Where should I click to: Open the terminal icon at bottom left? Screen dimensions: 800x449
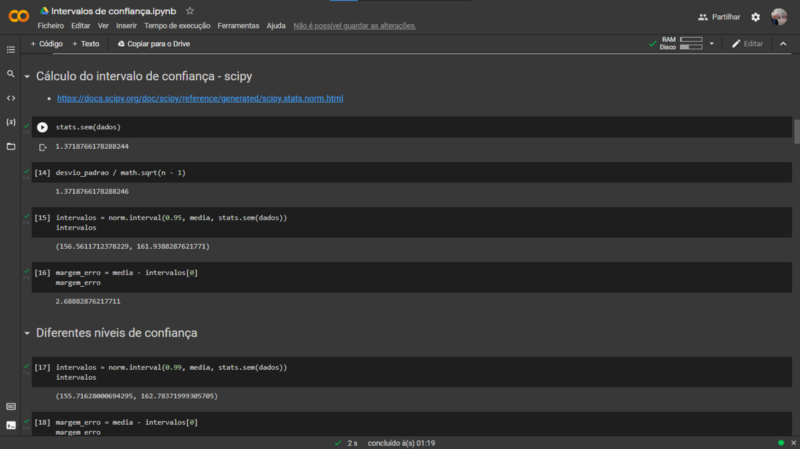[x=11, y=426]
